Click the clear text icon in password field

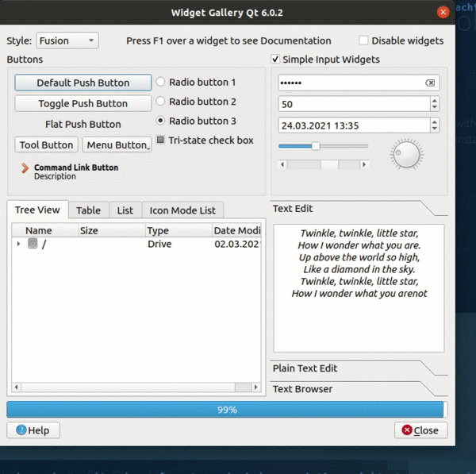[x=429, y=83]
